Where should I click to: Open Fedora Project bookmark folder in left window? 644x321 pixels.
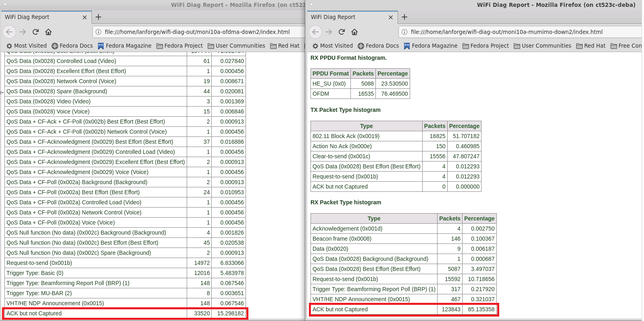click(x=179, y=46)
